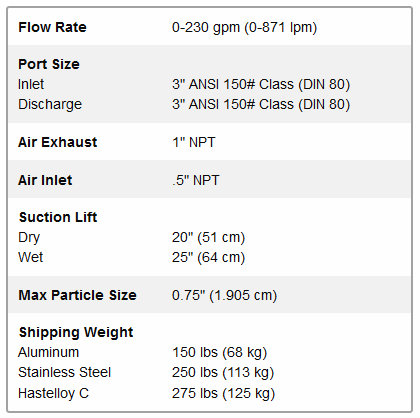Click the Discharge port label
This screenshot has width=420, height=418.
tap(50, 104)
